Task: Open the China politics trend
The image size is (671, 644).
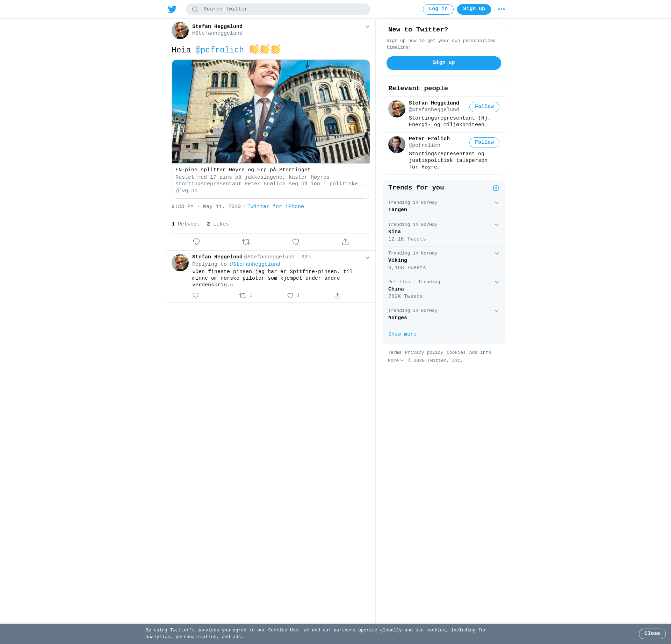Action: click(x=443, y=290)
